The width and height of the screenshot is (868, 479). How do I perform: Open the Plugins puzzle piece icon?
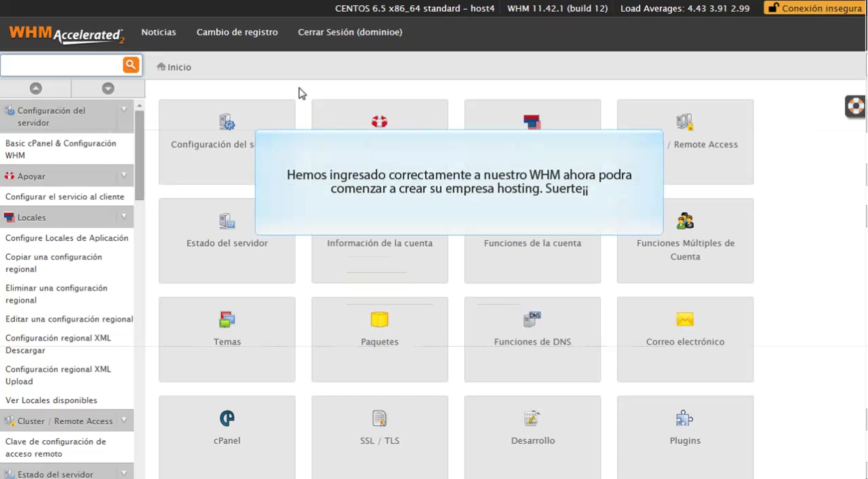tap(685, 418)
